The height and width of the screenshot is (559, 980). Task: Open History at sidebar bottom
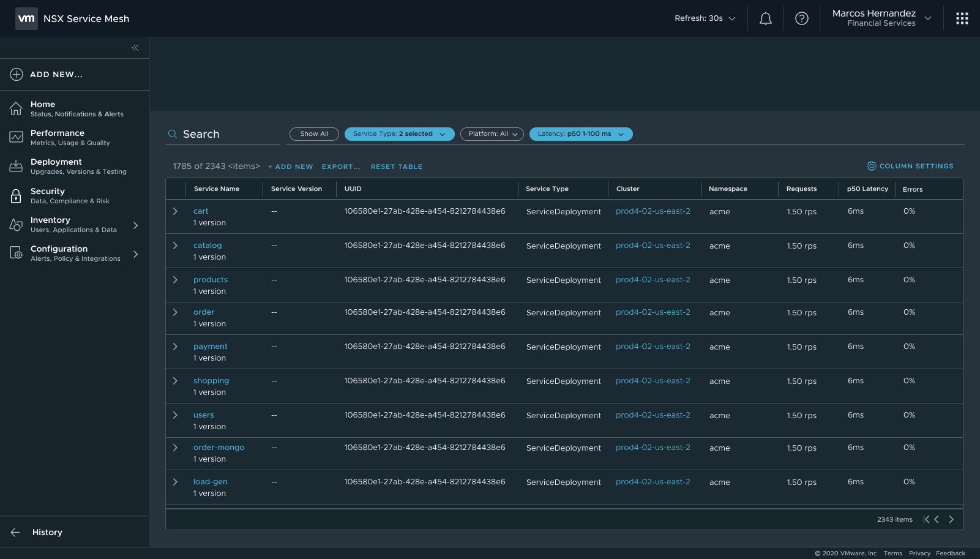[75, 532]
